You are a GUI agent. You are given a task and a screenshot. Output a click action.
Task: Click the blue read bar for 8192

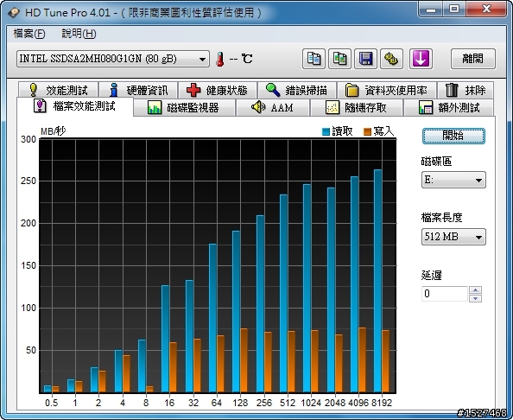click(x=377, y=281)
